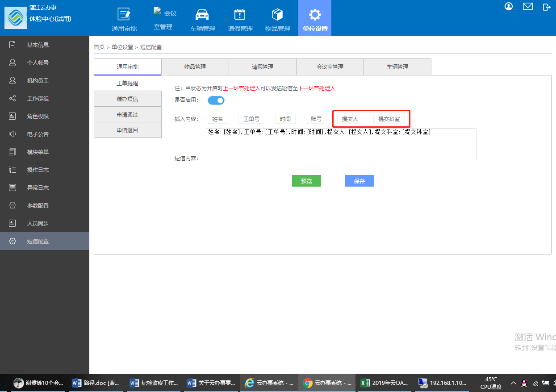
Task: Switch to the 通用审批 tab
Action: tap(128, 67)
